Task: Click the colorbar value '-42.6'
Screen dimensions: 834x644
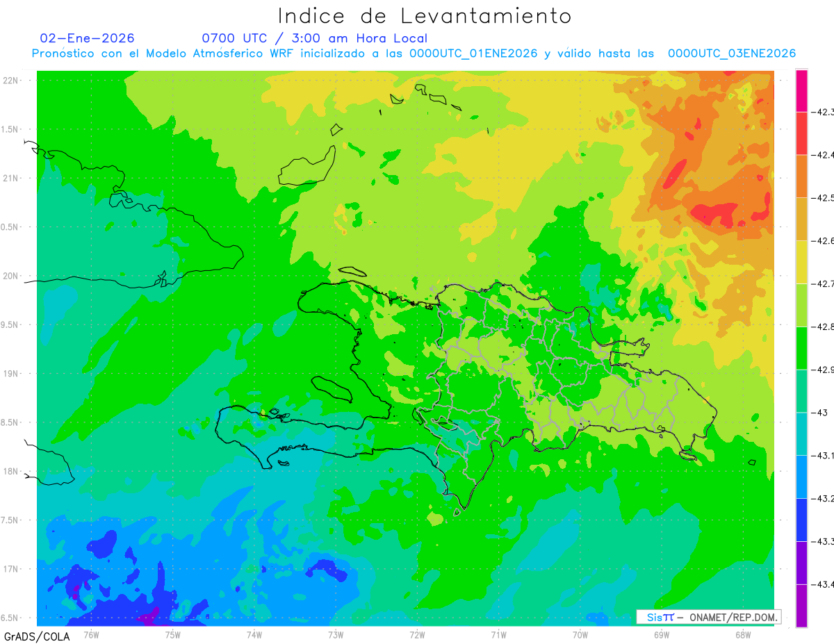Action: (x=824, y=241)
